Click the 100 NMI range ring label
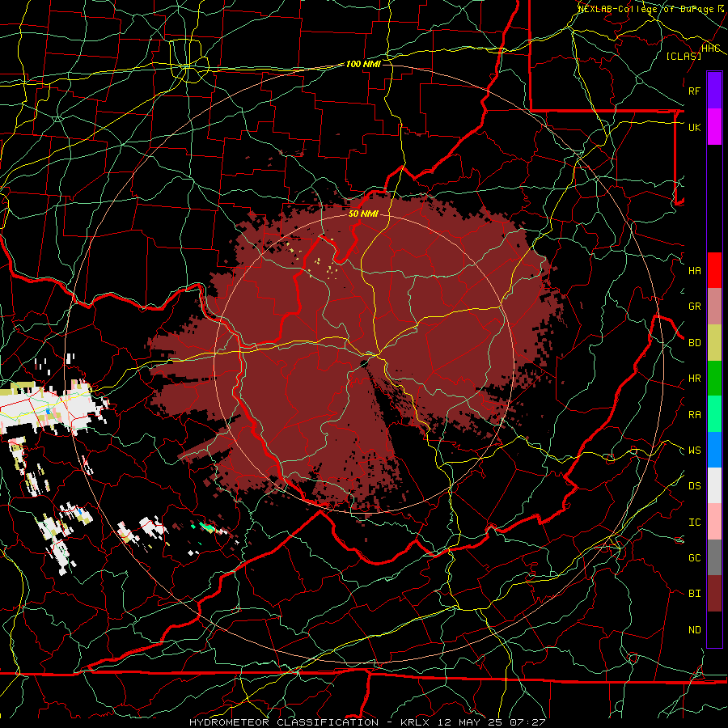The width and height of the screenshot is (728, 728). click(x=363, y=64)
